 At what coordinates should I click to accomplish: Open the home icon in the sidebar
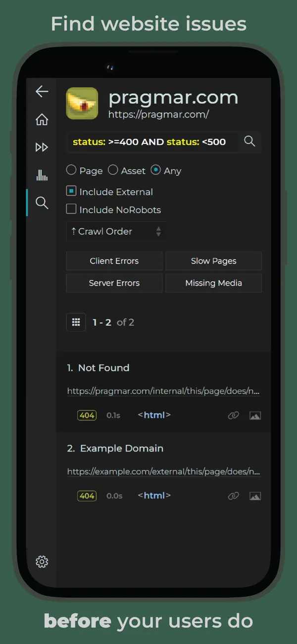click(42, 119)
